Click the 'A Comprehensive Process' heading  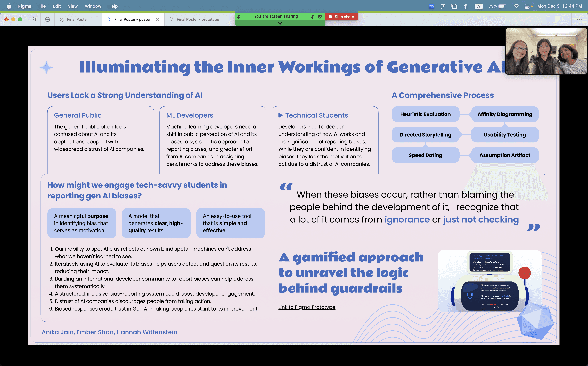443,95
